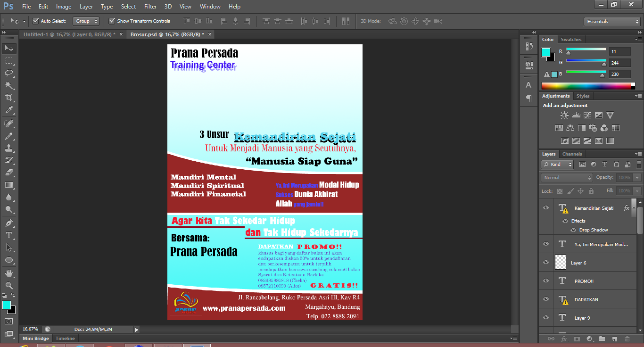
Task: Select the Rectangular Marquee tool
Action: (x=8, y=61)
